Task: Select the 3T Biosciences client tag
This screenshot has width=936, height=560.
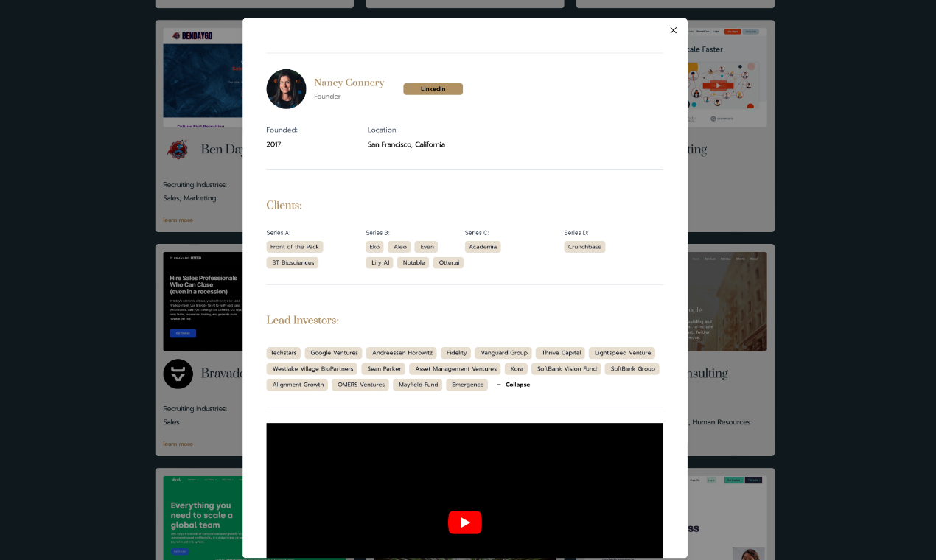Action: pos(293,262)
